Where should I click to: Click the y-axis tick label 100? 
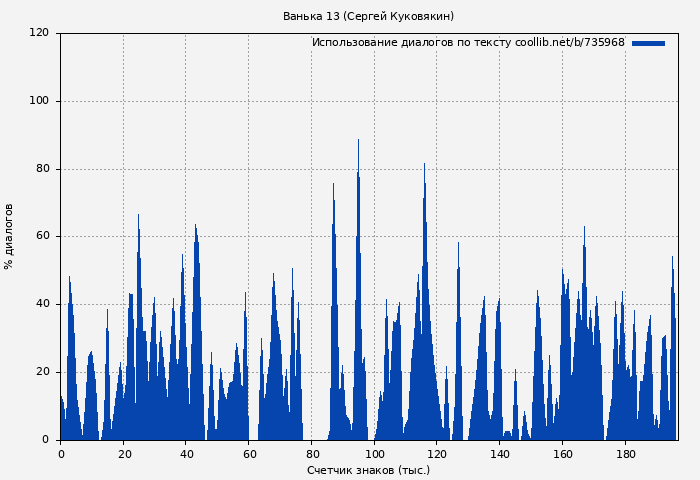[39, 101]
